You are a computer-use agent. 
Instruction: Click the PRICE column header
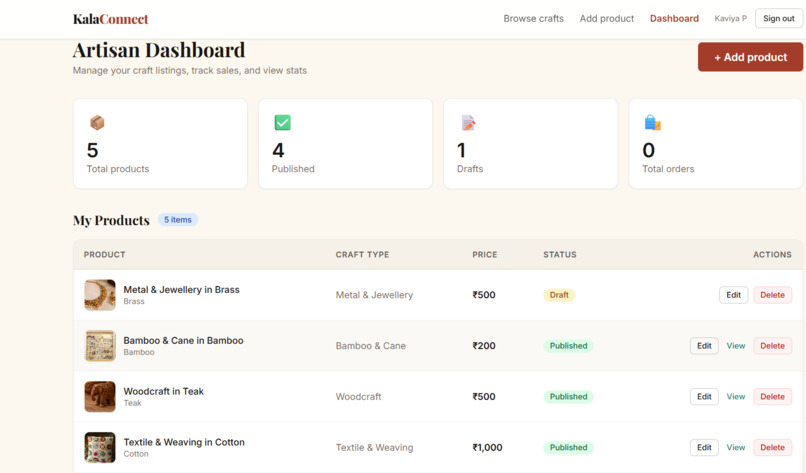pos(485,254)
